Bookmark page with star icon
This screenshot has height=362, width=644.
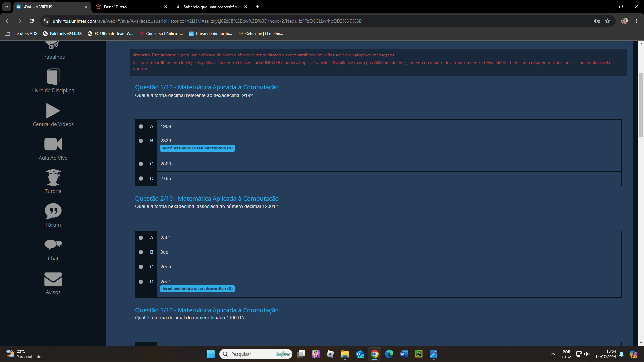pos(608,21)
